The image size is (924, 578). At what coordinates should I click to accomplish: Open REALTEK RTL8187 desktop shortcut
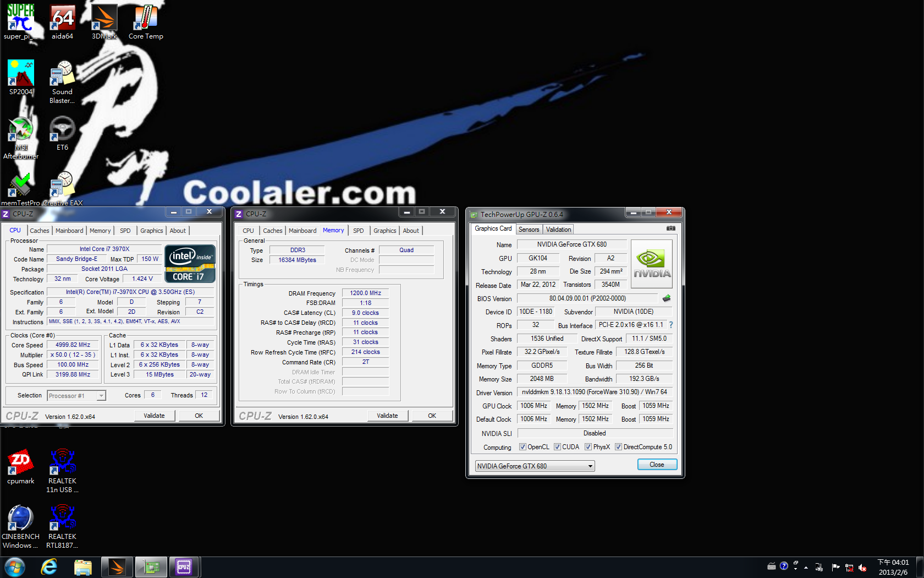point(62,527)
